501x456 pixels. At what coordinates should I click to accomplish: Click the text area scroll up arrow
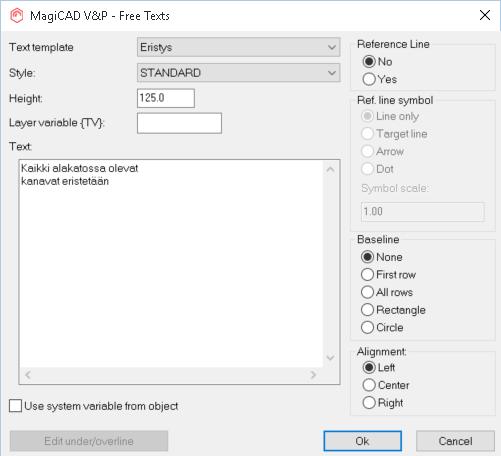[x=330, y=169]
